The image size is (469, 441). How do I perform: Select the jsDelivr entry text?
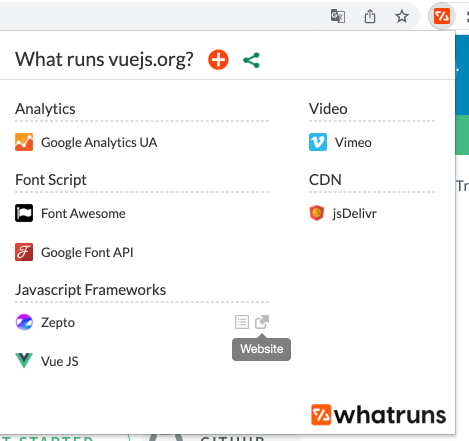[355, 214]
